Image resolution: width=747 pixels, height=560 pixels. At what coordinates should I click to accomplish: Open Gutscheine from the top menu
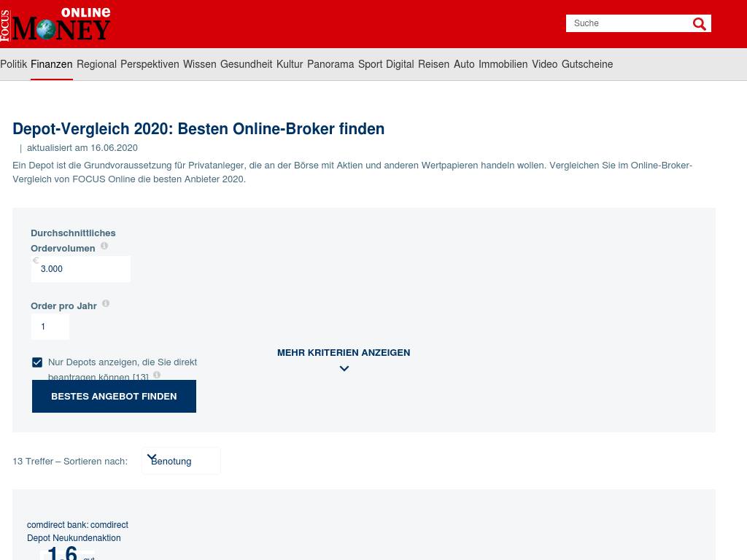tap(587, 64)
